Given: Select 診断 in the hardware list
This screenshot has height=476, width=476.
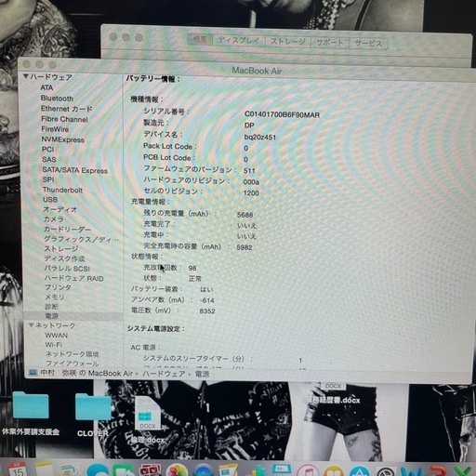Looking at the screenshot, I should [51, 307].
